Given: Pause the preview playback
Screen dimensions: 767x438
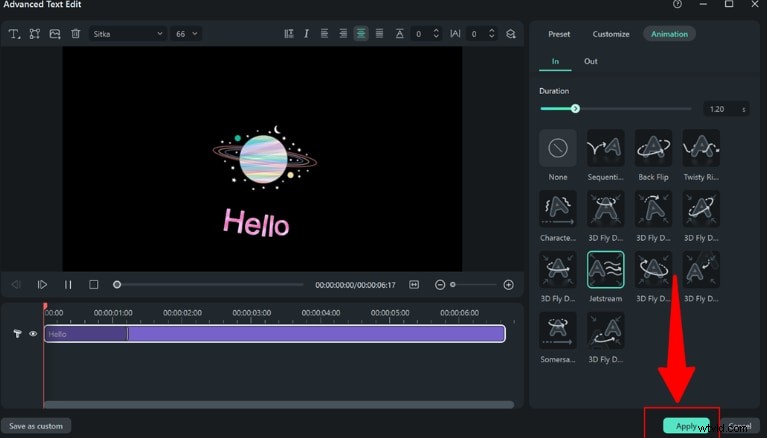Looking at the screenshot, I should (68, 285).
